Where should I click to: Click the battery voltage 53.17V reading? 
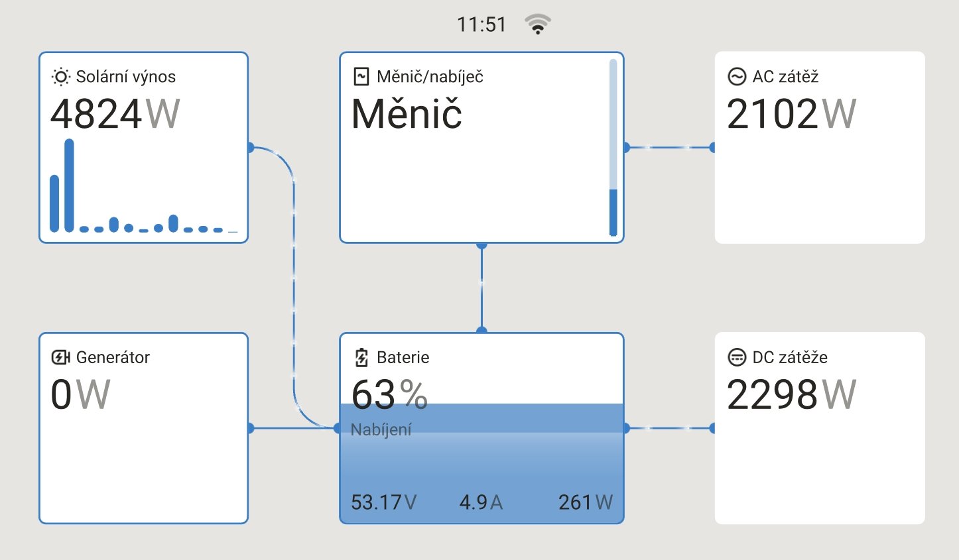point(383,502)
